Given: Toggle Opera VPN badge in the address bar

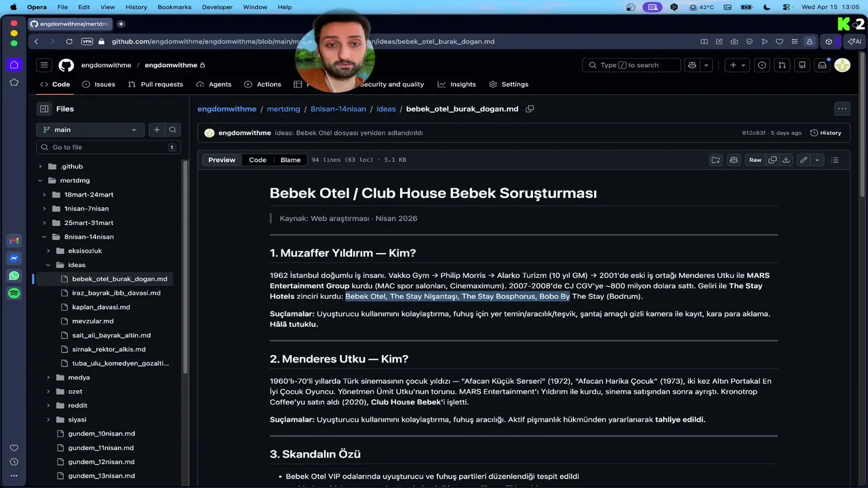Looking at the screenshot, I should 87,41.
